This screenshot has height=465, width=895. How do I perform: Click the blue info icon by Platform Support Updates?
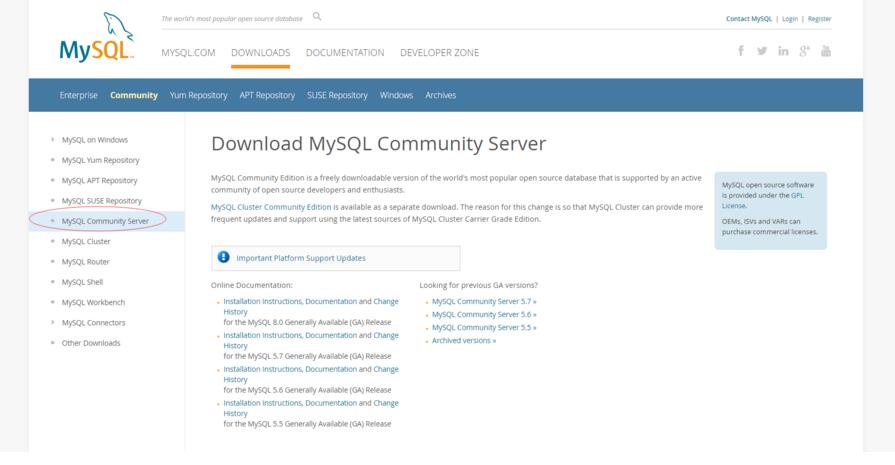pyautogui.click(x=223, y=257)
